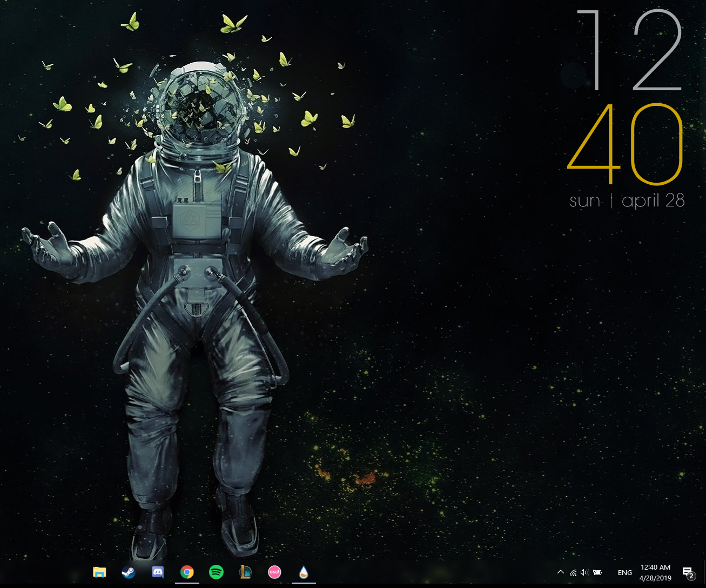The width and height of the screenshot is (706, 588).
Task: Open Action Center with 2 notifications
Action: (687, 572)
